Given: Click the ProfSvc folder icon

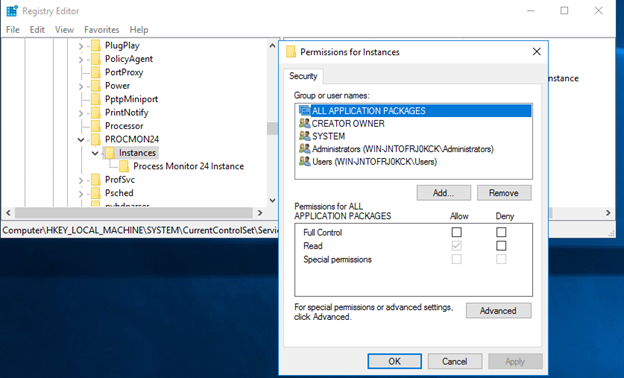Looking at the screenshot, I should (96, 179).
